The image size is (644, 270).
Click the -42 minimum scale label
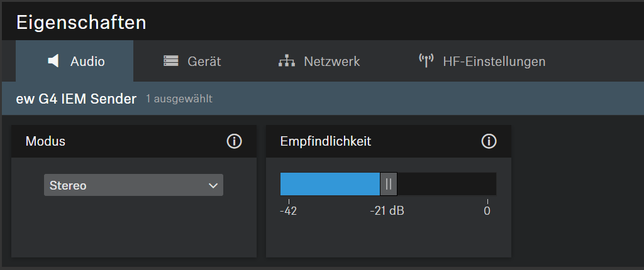288,211
